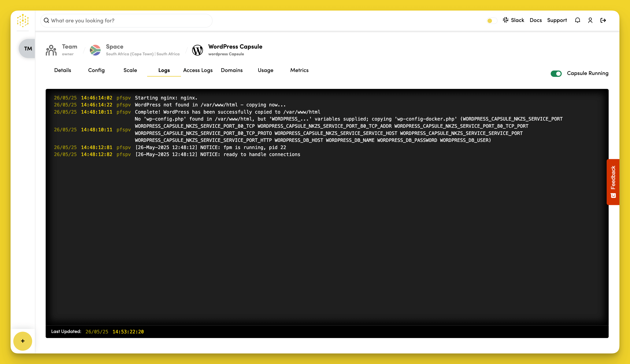This screenshot has width=630, height=364.
Task: Open the Metrics tab
Action: pyautogui.click(x=299, y=70)
